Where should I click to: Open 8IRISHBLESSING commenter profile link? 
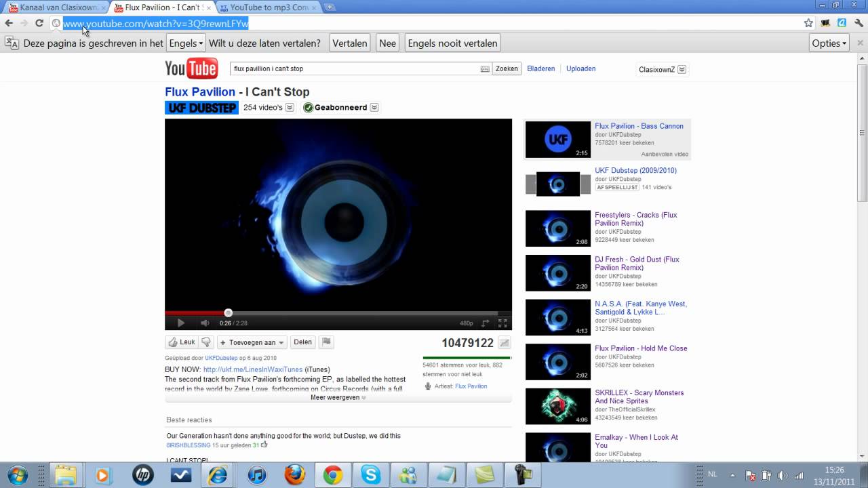(189, 445)
